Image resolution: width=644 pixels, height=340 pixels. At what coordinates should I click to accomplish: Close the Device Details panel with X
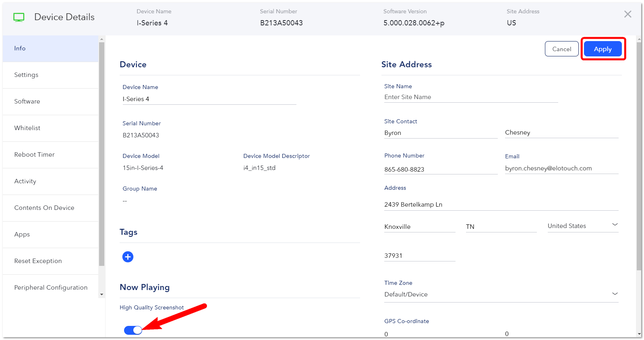[x=627, y=14]
